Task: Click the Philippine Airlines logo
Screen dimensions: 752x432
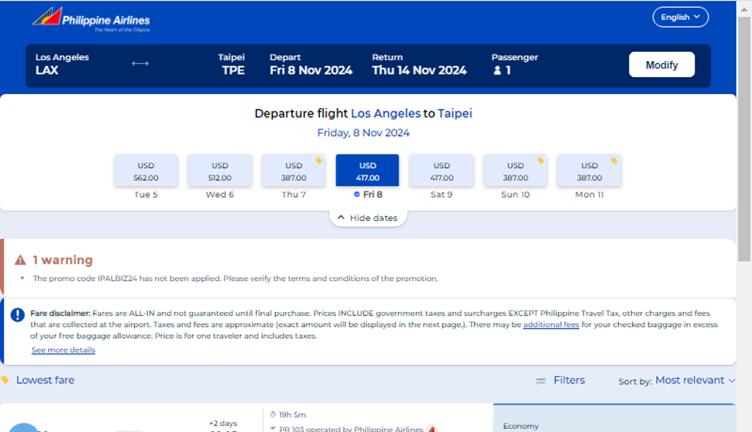Action: 91,20
